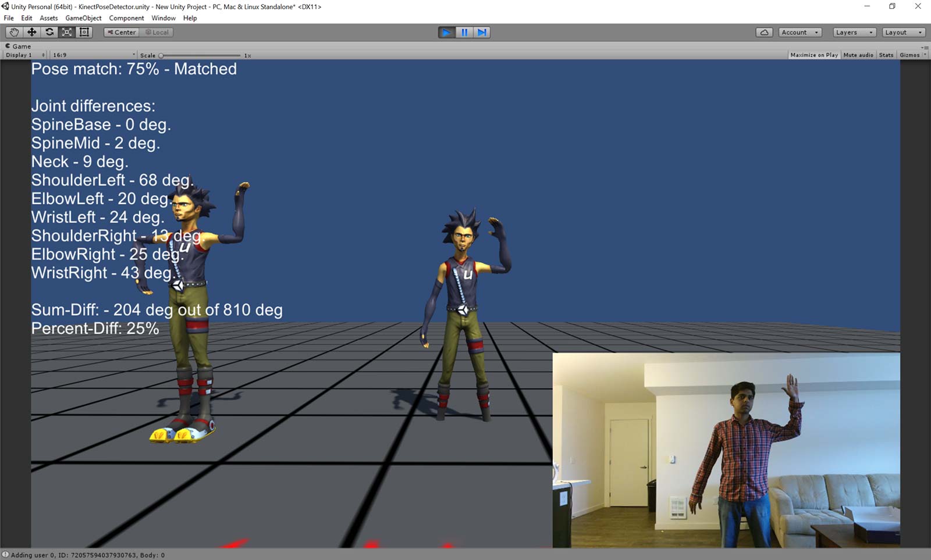Image resolution: width=931 pixels, height=560 pixels.
Task: Step forward one frame
Action: tap(482, 33)
